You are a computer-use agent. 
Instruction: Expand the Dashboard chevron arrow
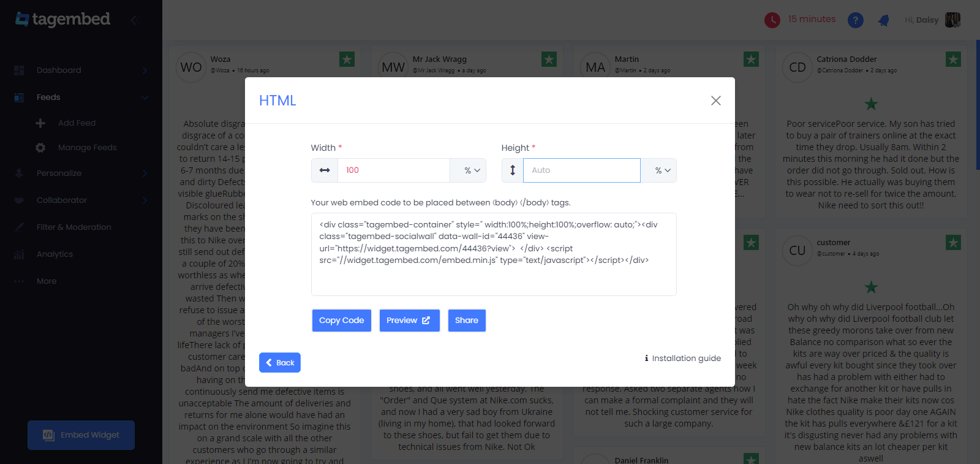pos(145,70)
